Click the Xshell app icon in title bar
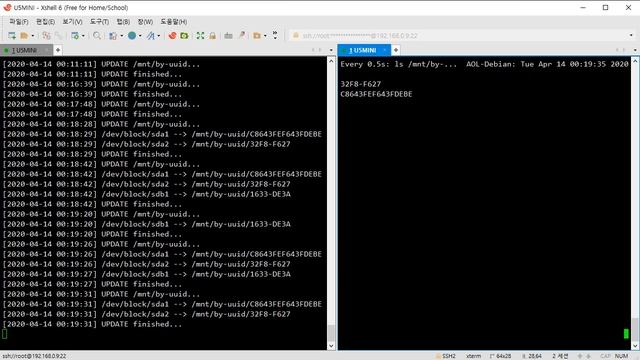Image resolution: width=640 pixels, height=360 pixels. coord(7,7)
